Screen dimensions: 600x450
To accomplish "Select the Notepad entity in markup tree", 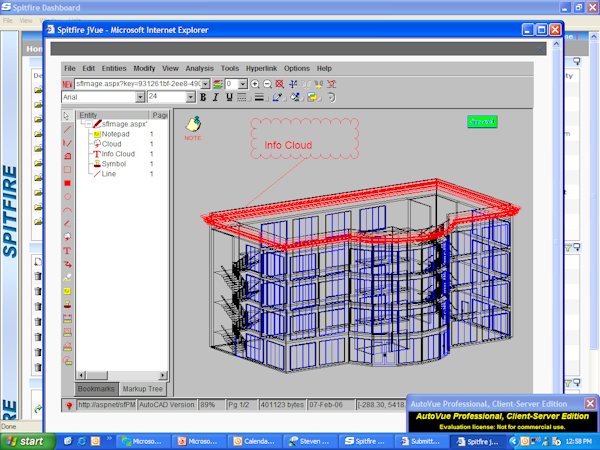I will pyautogui.click(x=116, y=134).
